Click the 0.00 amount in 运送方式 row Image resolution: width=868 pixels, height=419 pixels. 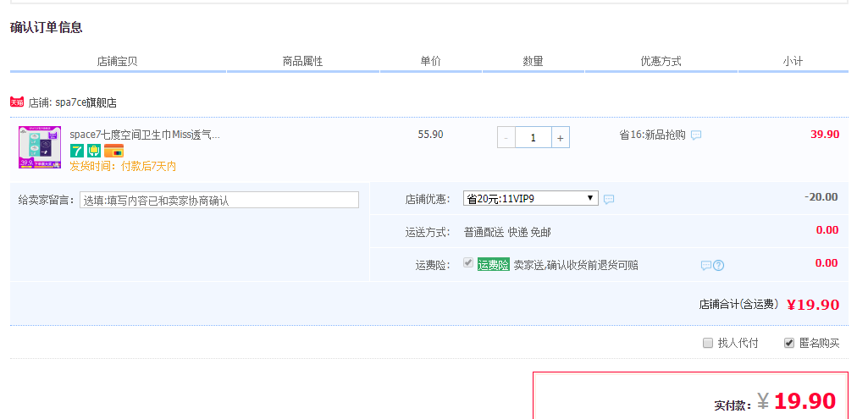pyautogui.click(x=827, y=230)
